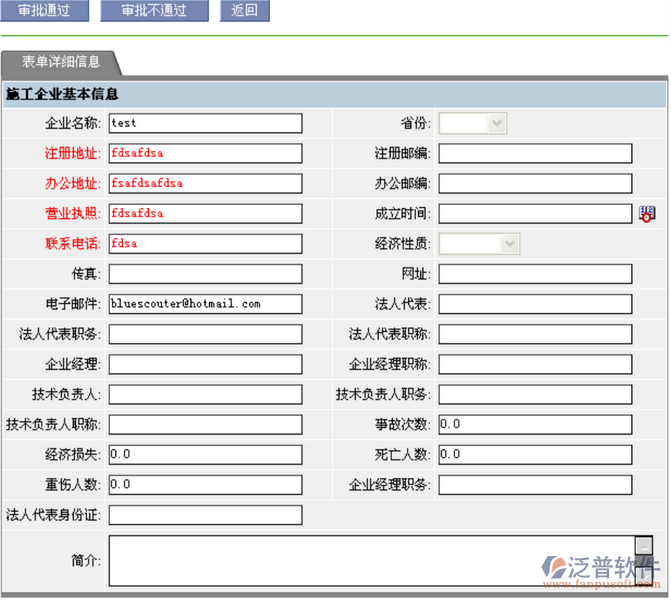Click into the 办公地址 field
The height and width of the screenshot is (600, 671).
click(x=205, y=183)
